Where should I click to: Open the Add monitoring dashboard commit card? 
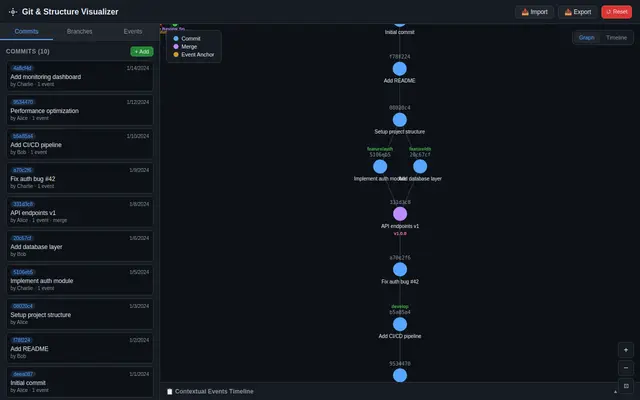[80, 76]
